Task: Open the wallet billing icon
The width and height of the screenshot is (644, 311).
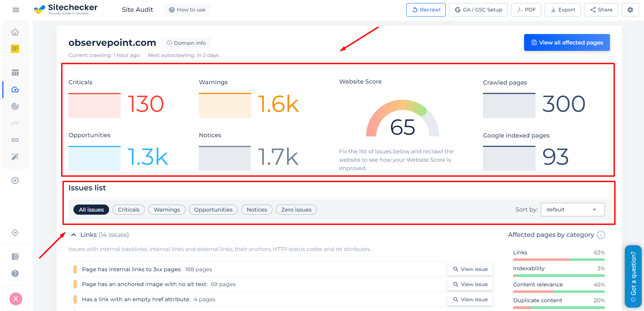Action: pos(15,257)
